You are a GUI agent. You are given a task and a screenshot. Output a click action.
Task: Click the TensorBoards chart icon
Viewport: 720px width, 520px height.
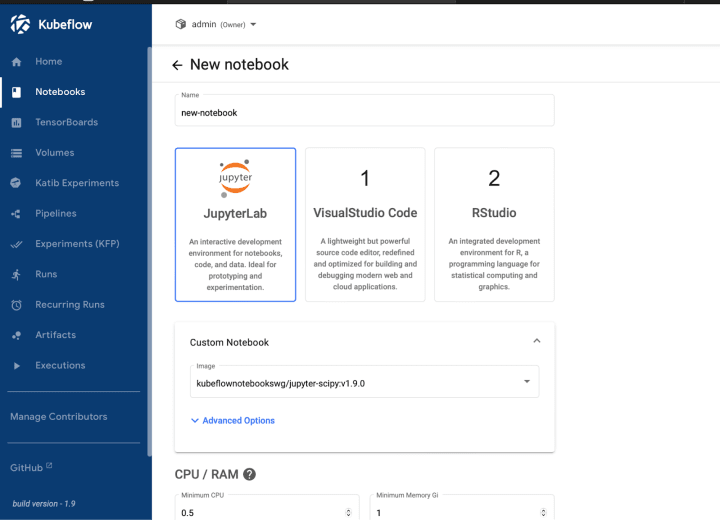pos(17,123)
